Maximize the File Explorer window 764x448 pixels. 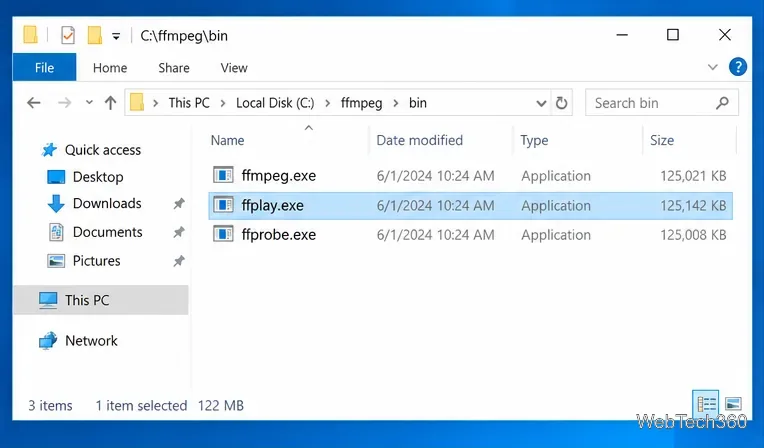click(x=673, y=35)
